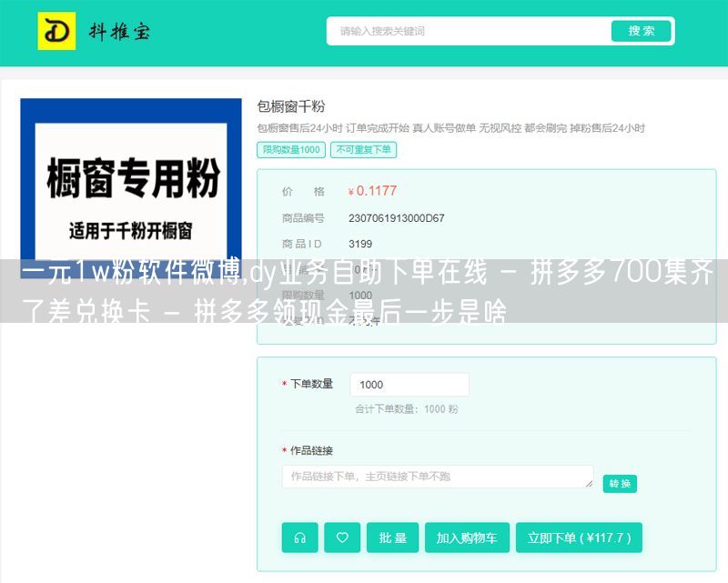Open the 橱窗专用粉 product image
Viewport: 728px width, 583px height.
click(x=131, y=188)
